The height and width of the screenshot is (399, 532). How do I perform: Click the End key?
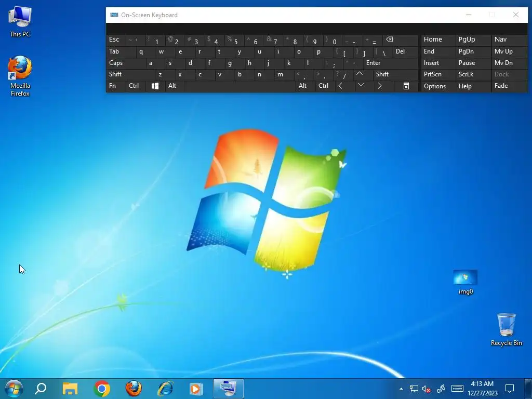pos(437,51)
